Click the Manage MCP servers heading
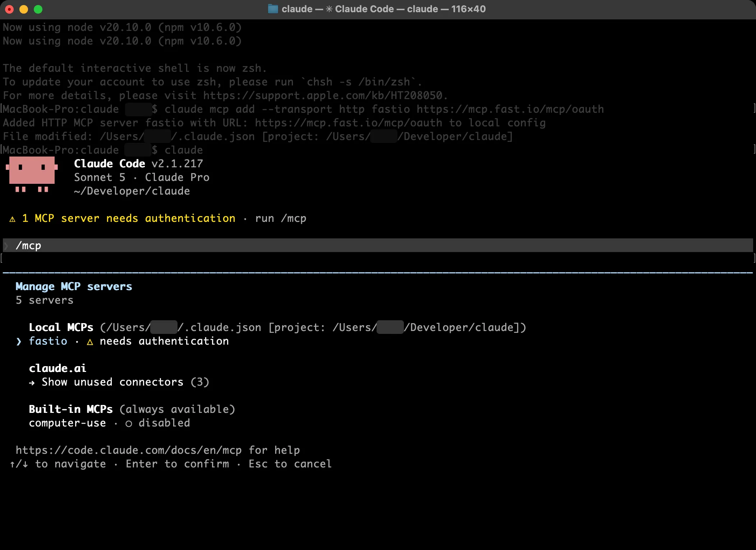756x550 pixels. (74, 286)
